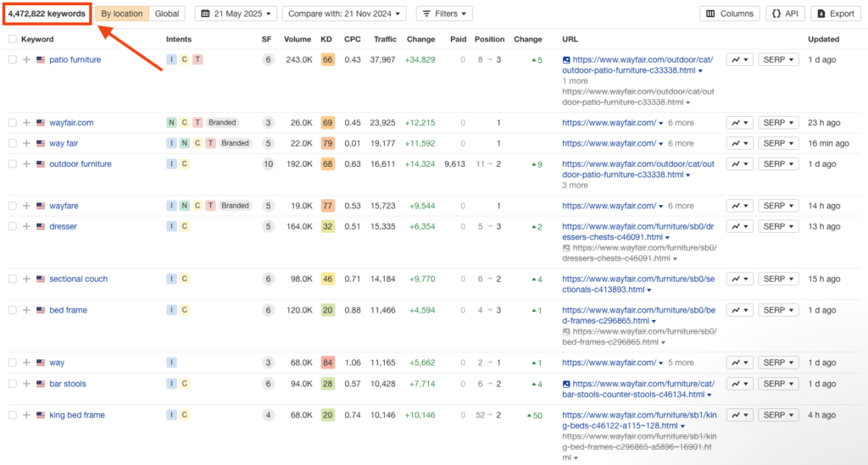Open SERP dropdown for bed frame
The width and height of the screenshot is (868, 465).
point(778,310)
